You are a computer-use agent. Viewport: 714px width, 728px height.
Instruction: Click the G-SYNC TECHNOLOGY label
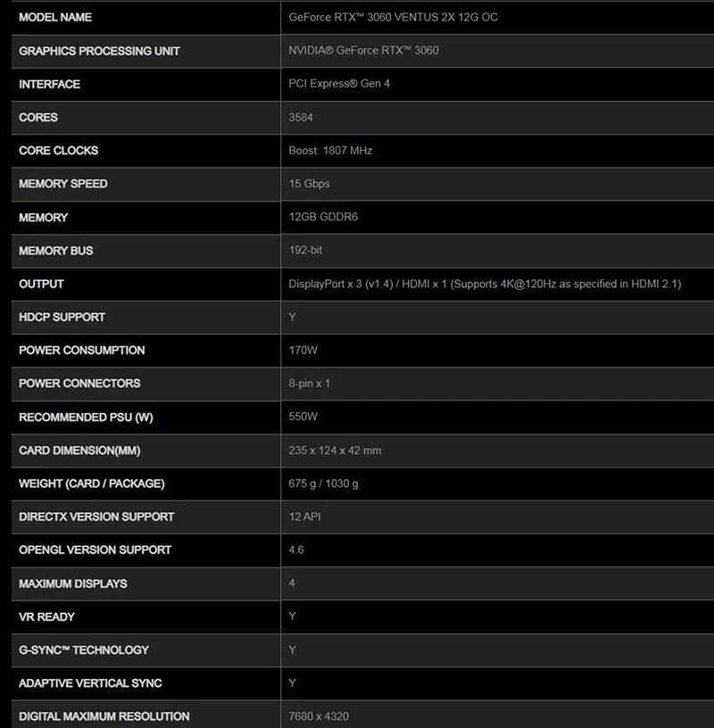pyautogui.click(x=84, y=649)
